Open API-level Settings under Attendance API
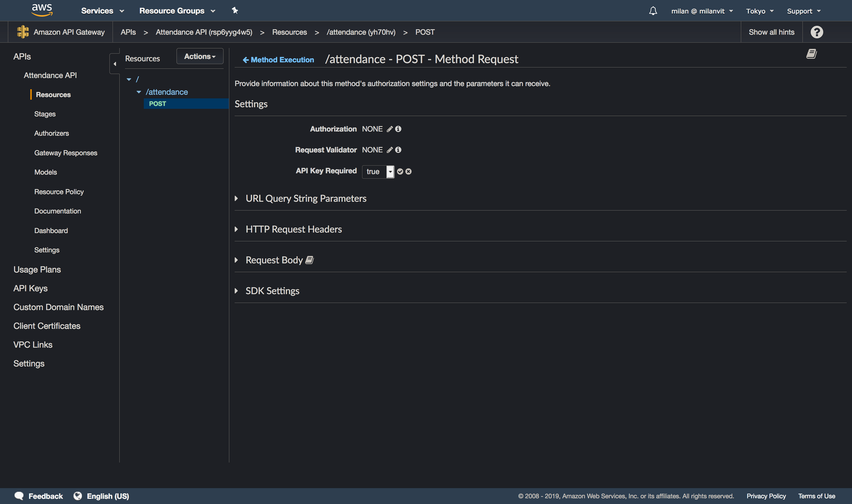The image size is (852, 504). coord(47,250)
